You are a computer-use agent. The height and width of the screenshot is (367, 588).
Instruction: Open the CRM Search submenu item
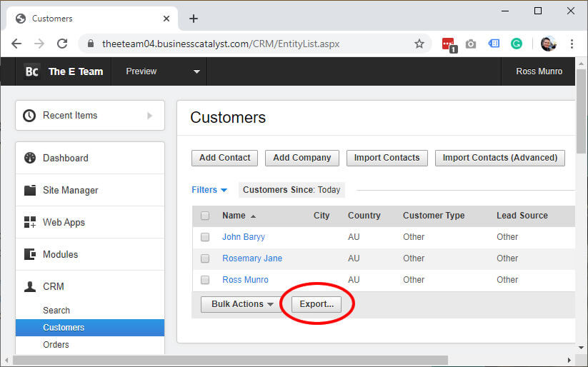pyautogui.click(x=56, y=311)
